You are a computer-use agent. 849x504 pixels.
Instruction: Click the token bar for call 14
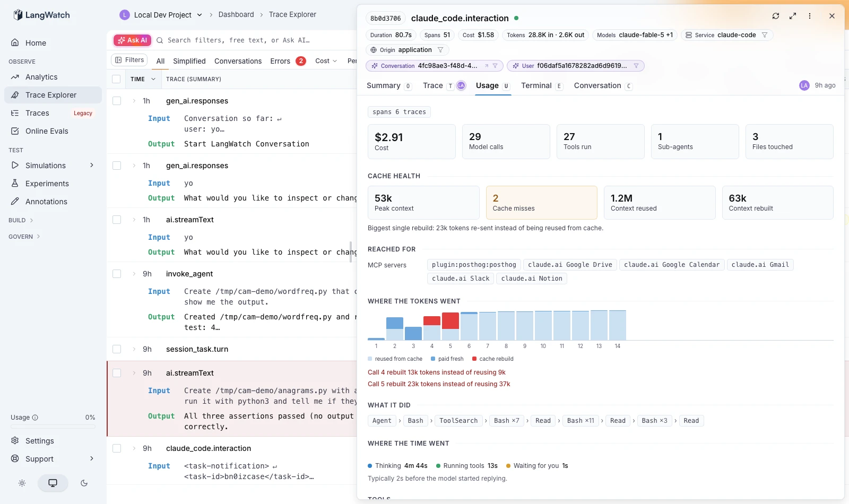tap(618, 325)
